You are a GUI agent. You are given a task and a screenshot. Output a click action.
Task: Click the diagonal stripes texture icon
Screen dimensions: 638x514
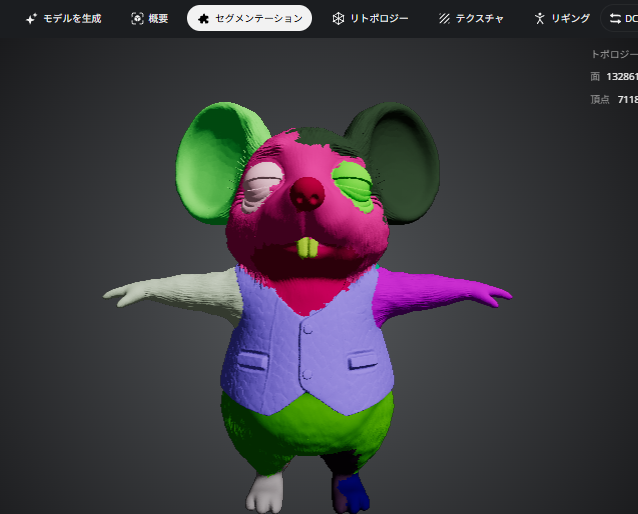(444, 19)
